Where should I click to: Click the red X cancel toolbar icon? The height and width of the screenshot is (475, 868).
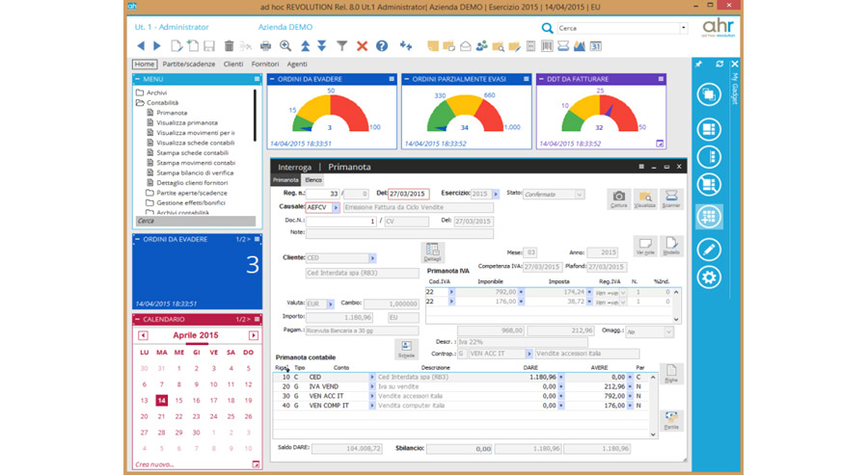point(362,46)
